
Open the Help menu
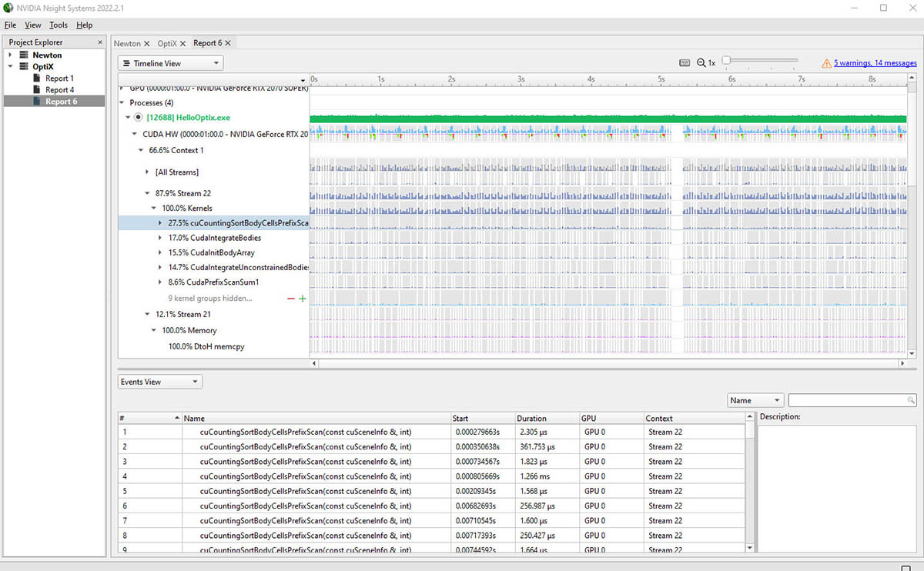pos(85,25)
